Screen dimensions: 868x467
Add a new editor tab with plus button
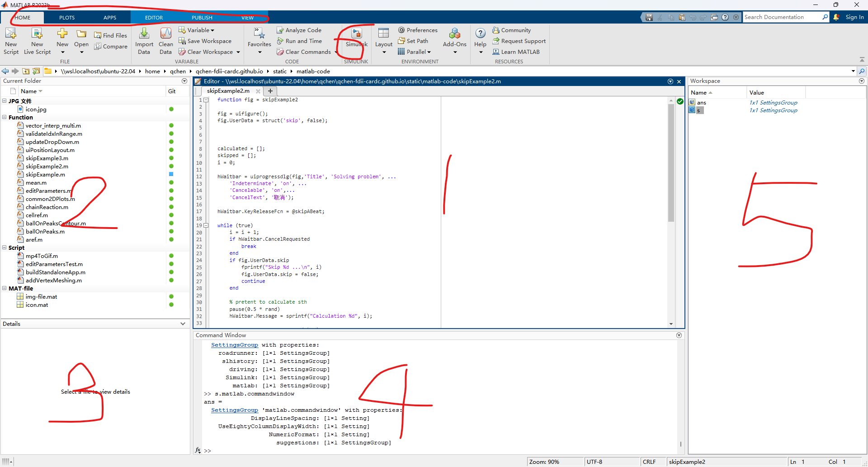270,91
